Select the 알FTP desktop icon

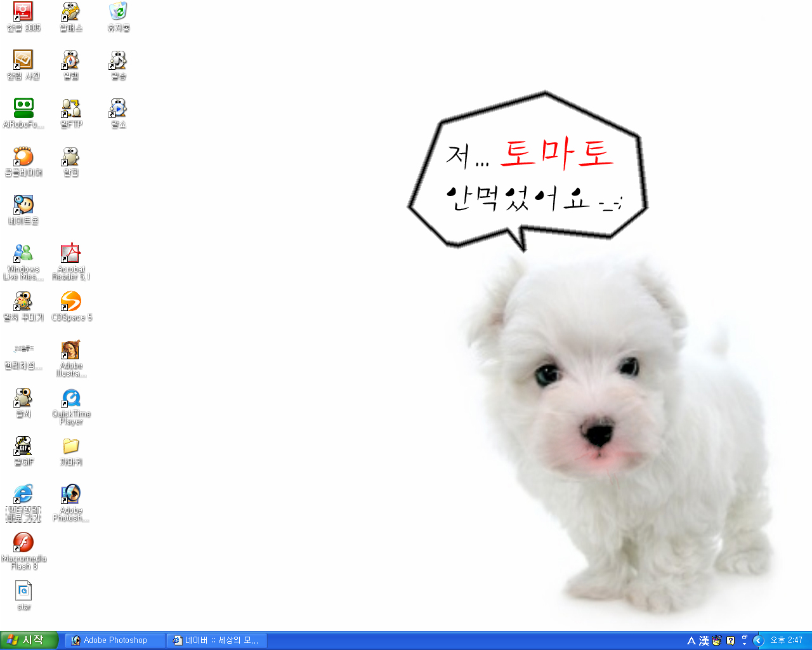(x=70, y=109)
